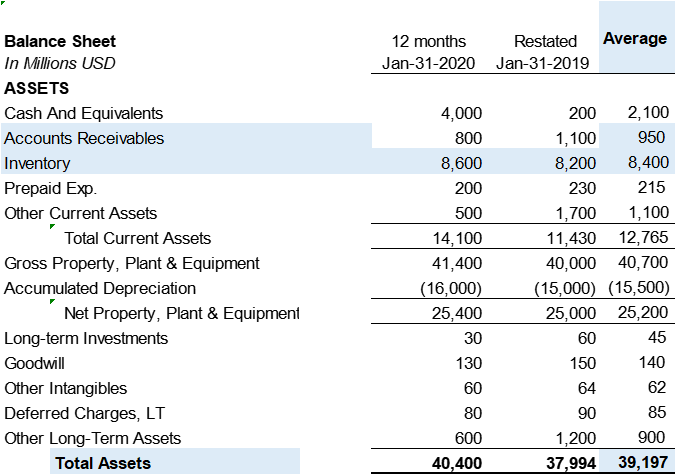This screenshot has height=475, width=676.
Task: Select the 'Restated' header cell
Action: click(545, 41)
